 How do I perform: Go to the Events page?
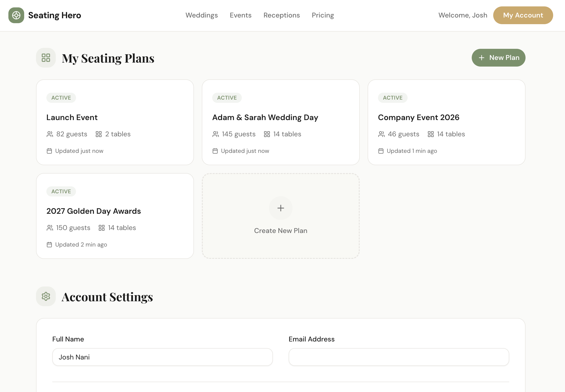pos(241,15)
